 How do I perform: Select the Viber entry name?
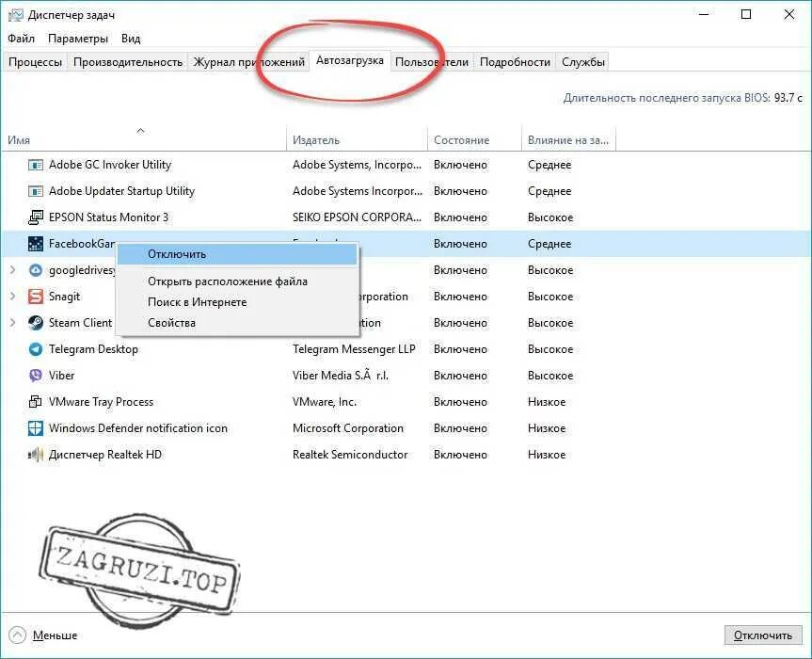(61, 375)
